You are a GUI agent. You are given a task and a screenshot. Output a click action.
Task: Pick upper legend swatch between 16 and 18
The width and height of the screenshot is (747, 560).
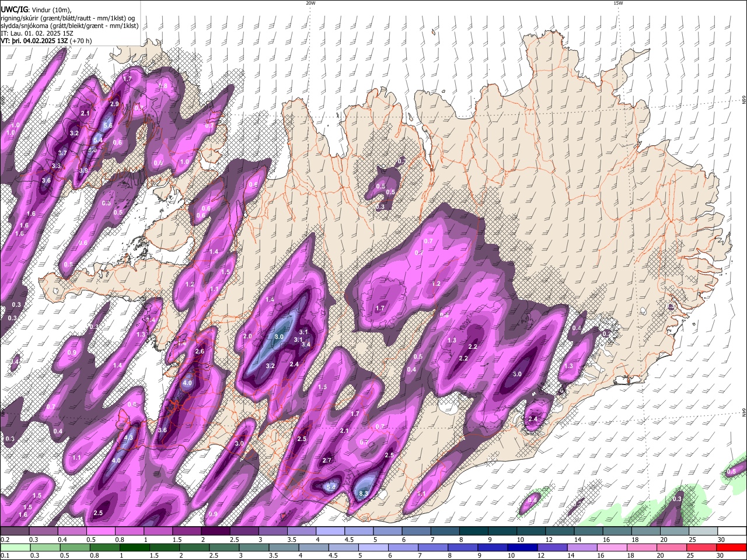coord(617,531)
